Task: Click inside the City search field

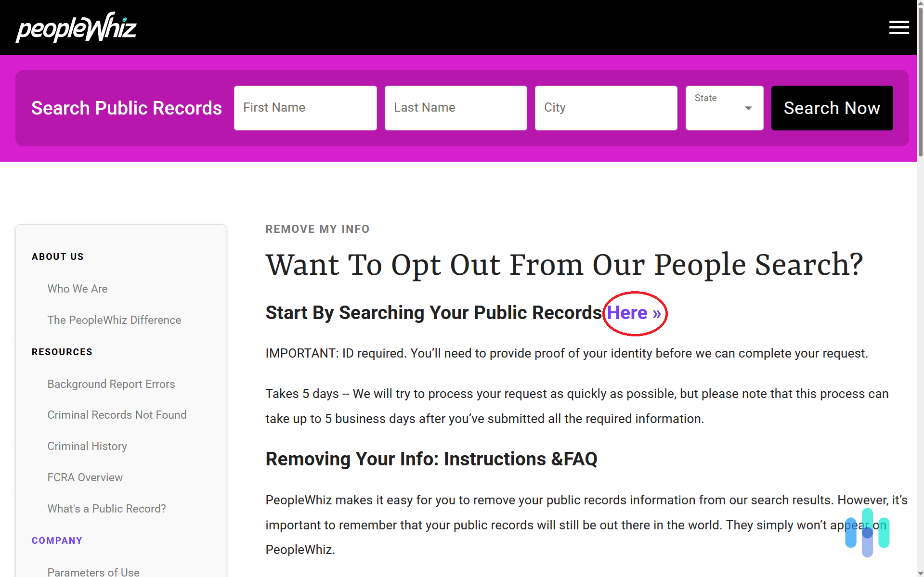Action: pyautogui.click(x=605, y=108)
